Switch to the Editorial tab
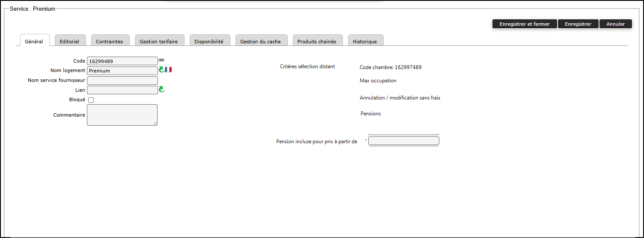 [69, 41]
